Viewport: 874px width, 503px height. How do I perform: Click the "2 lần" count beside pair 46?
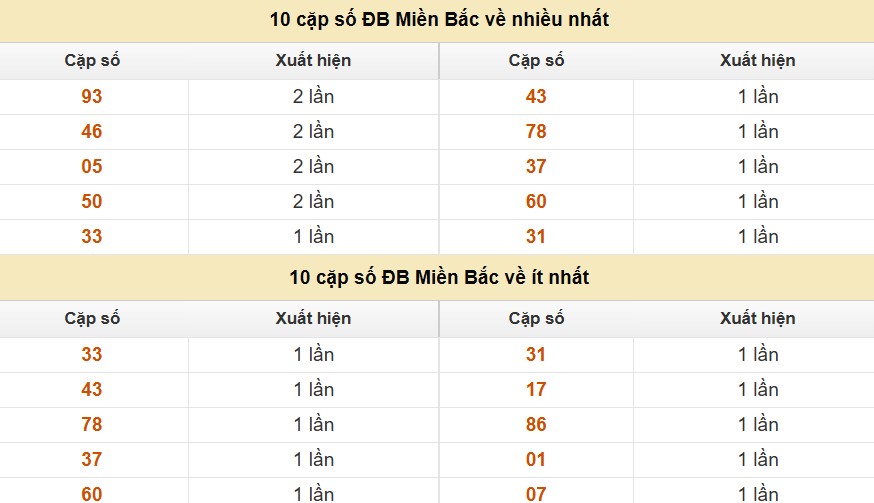(313, 132)
